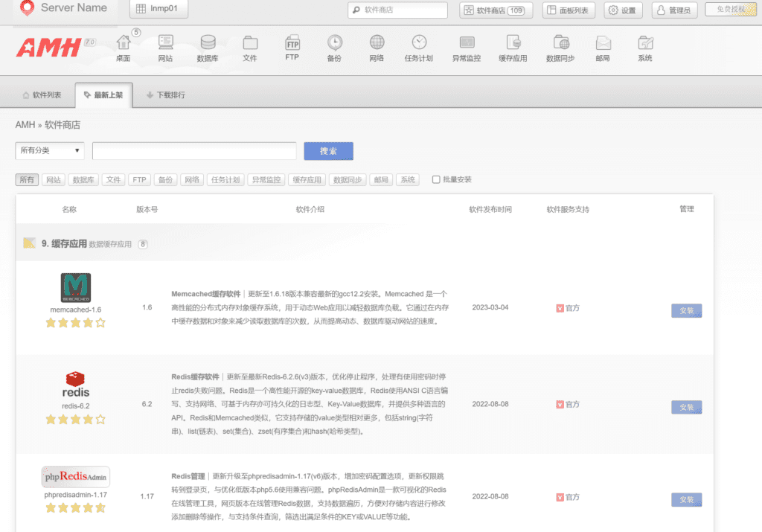Viewport: 762px width, 532px height.
Task: Switch to the 软件列表 tab
Action: click(x=42, y=95)
